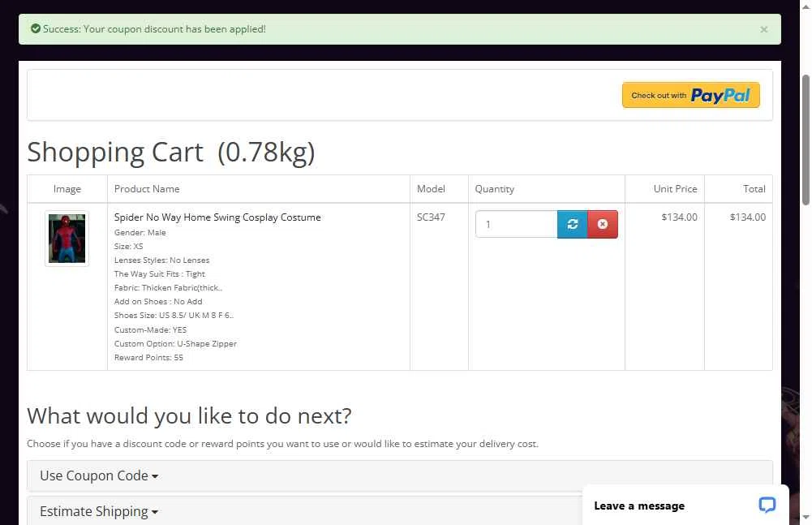
Task: Click the chat bubble icon
Action: pyautogui.click(x=767, y=505)
